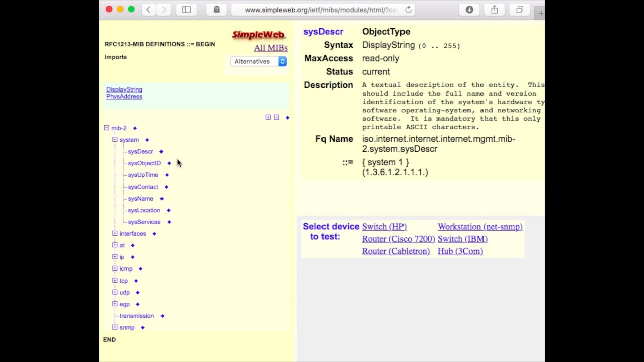This screenshot has width=644, height=362.
Task: Select sysServices in the MIB tree
Action: tap(144, 222)
